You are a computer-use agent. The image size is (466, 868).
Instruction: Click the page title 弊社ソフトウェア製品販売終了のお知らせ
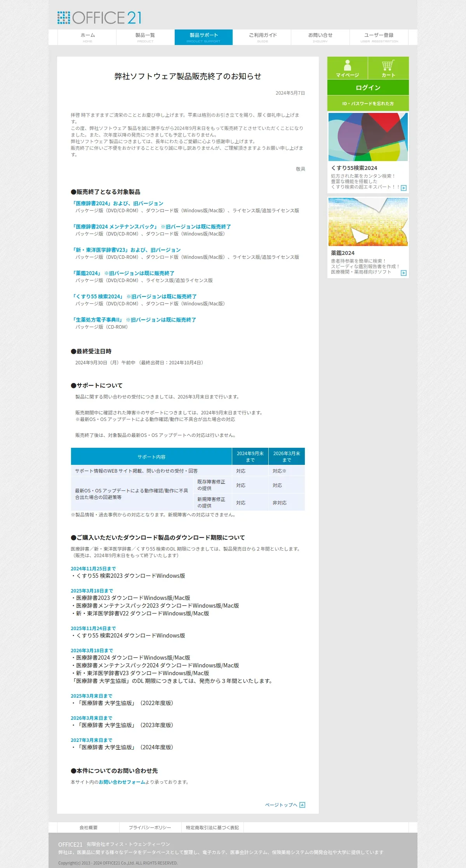tap(188, 76)
